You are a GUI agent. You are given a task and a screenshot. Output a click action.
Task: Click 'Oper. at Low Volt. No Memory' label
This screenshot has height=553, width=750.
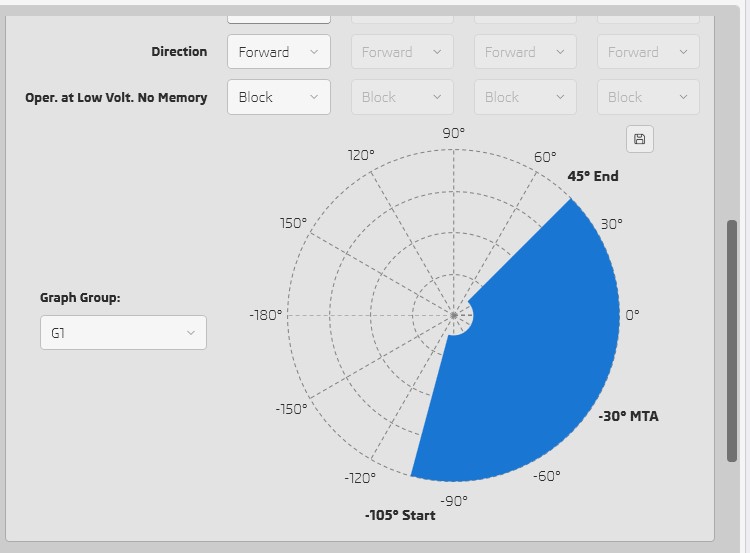point(116,98)
